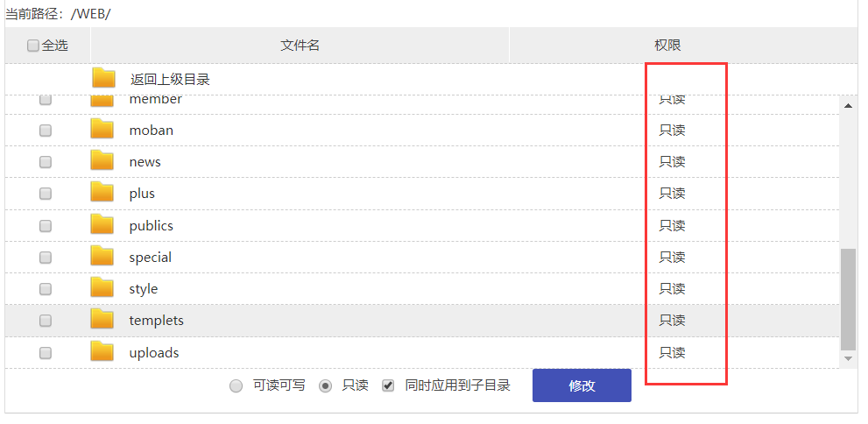Tick the 全选 select-all checkbox

33,46
